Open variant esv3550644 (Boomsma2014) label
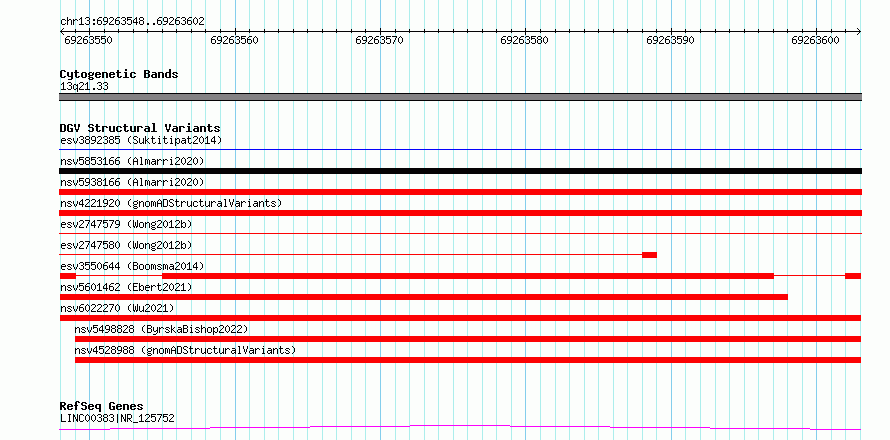Viewport: 890px width, 440px height. pyautogui.click(x=132, y=266)
